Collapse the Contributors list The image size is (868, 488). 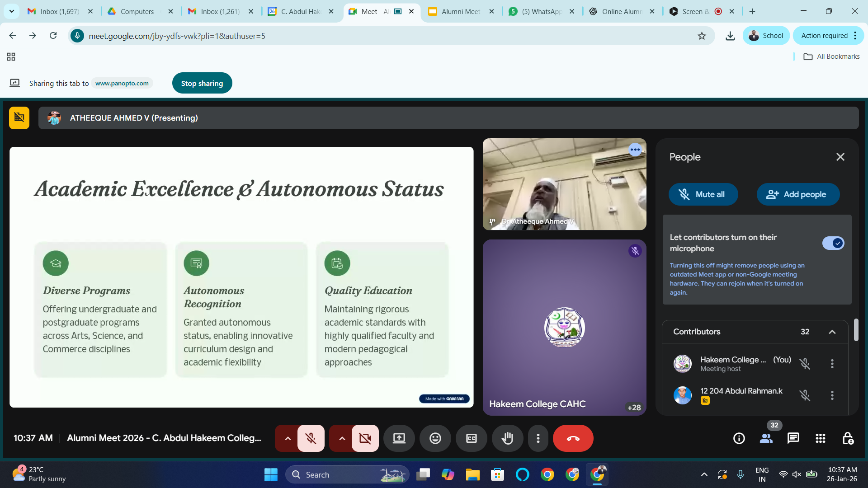tap(832, 332)
